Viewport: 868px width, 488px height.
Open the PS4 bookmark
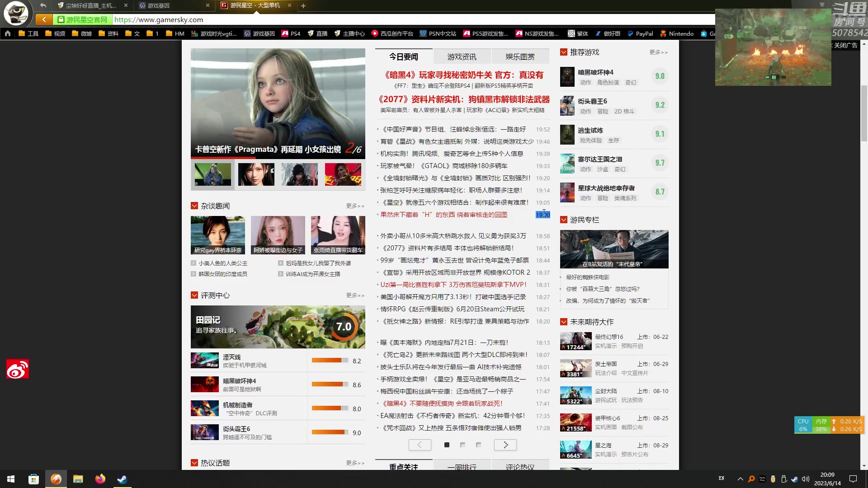coord(291,33)
